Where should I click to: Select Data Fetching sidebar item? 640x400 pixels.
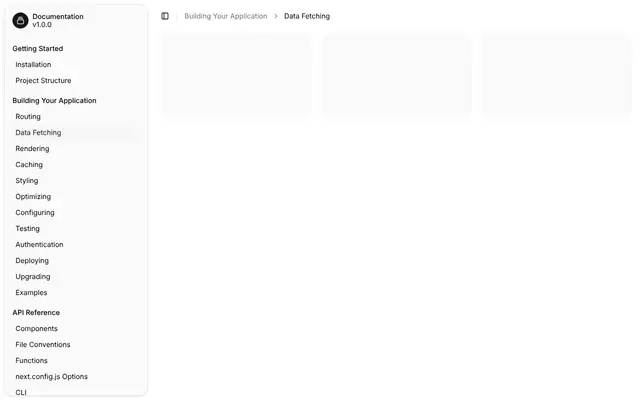click(x=76, y=132)
